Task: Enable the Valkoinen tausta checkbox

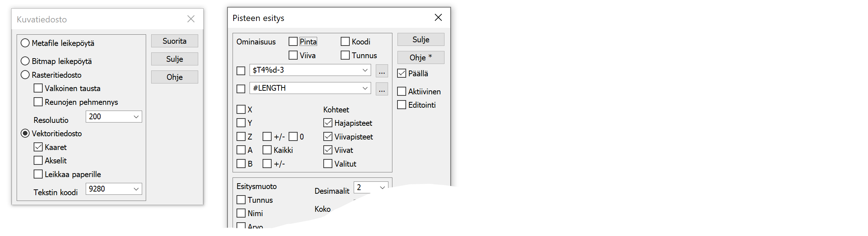Action: click(x=38, y=88)
